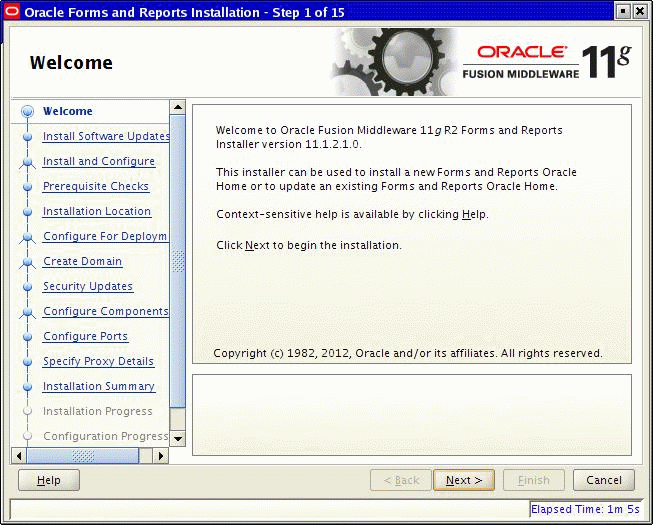Screen dimensions: 653x525
Task: Click the Install Software Updates step bullet
Action: click(27, 137)
